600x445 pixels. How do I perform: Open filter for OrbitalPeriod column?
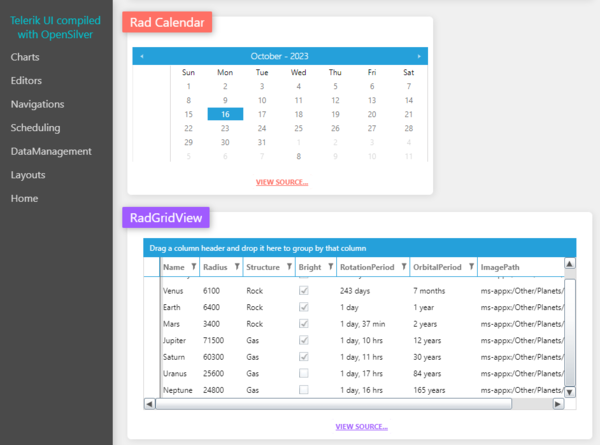471,267
